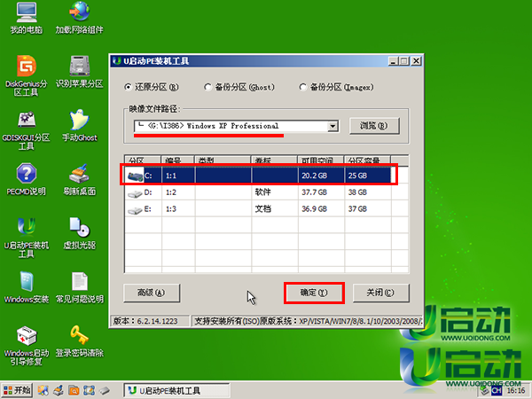Click the 38 GB capacity cell
The image size is (532, 399).
[368, 192]
